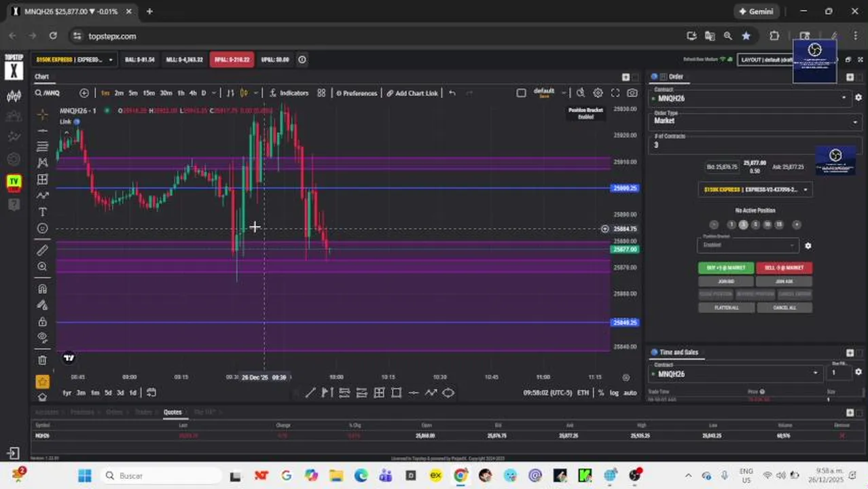The height and width of the screenshot is (489, 868).
Task: Click the JOIN ASK button
Action: click(784, 281)
